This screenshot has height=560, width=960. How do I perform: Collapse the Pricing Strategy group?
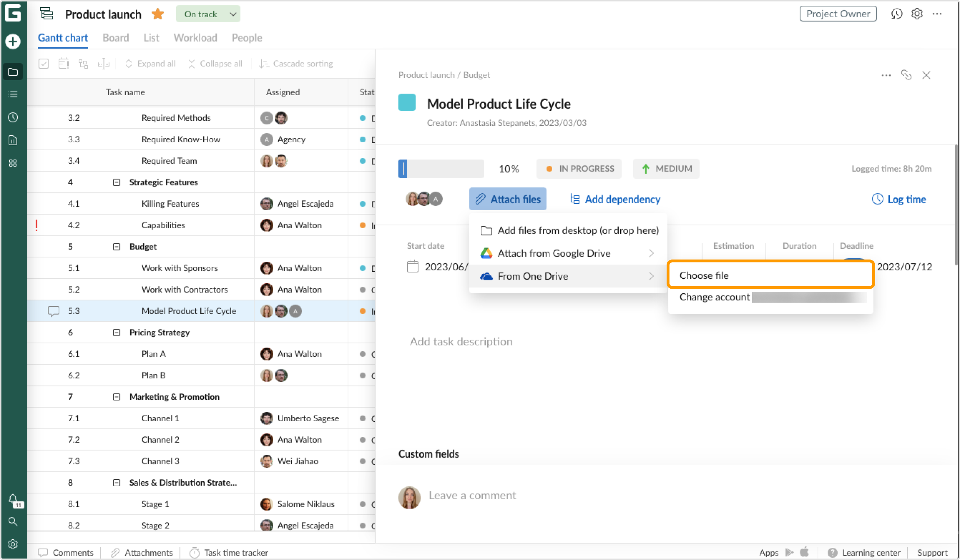[x=116, y=332]
